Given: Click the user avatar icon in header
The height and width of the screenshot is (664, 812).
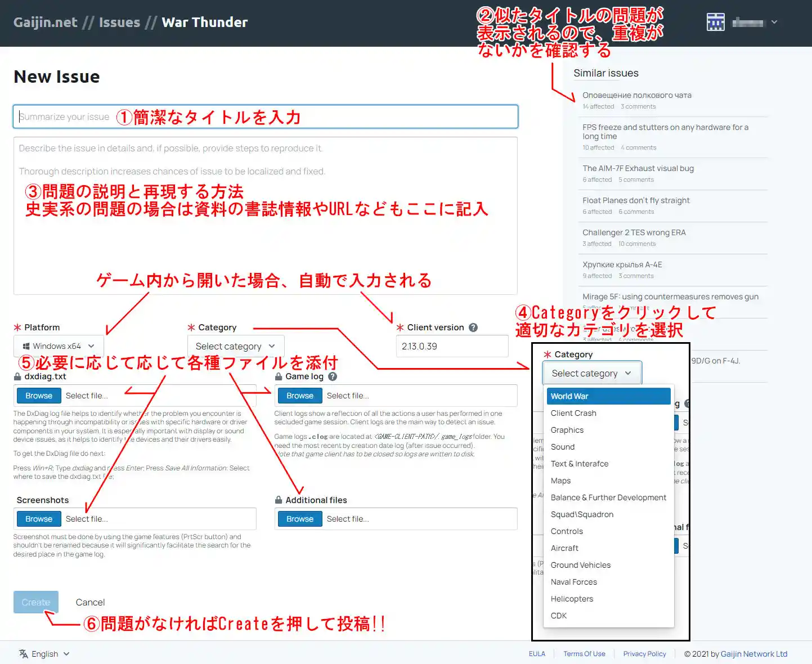Looking at the screenshot, I should (715, 22).
